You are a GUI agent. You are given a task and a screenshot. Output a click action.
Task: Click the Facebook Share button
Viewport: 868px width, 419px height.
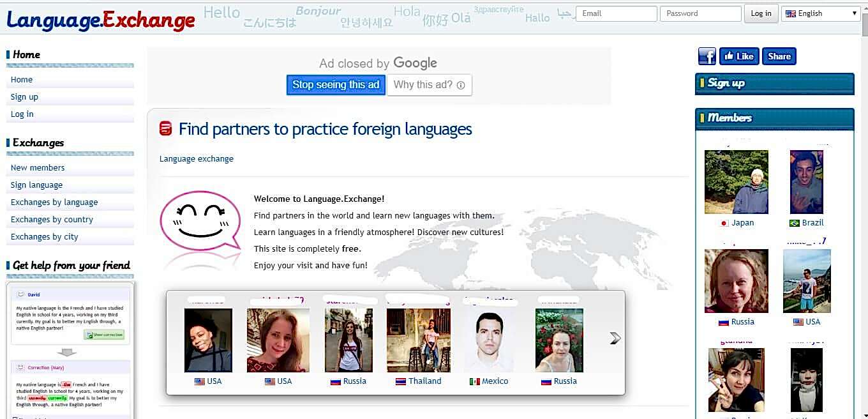click(779, 56)
